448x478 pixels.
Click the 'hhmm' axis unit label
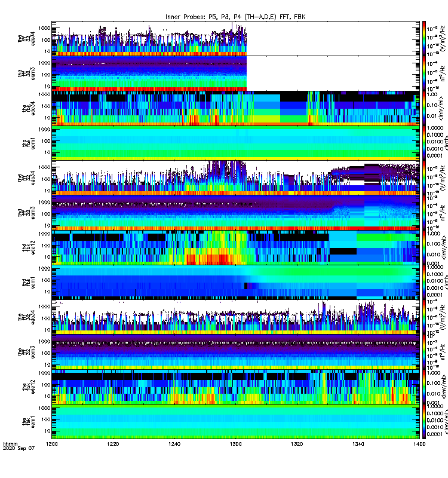click(10, 444)
